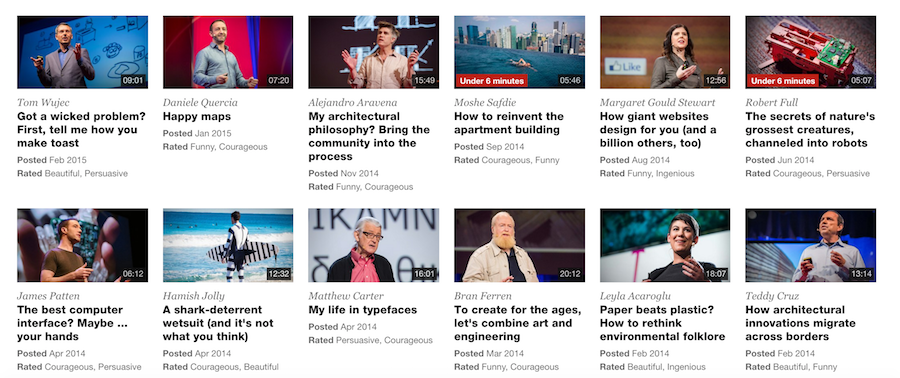Open 'Got a wicked problem?' talk title

coord(81,130)
